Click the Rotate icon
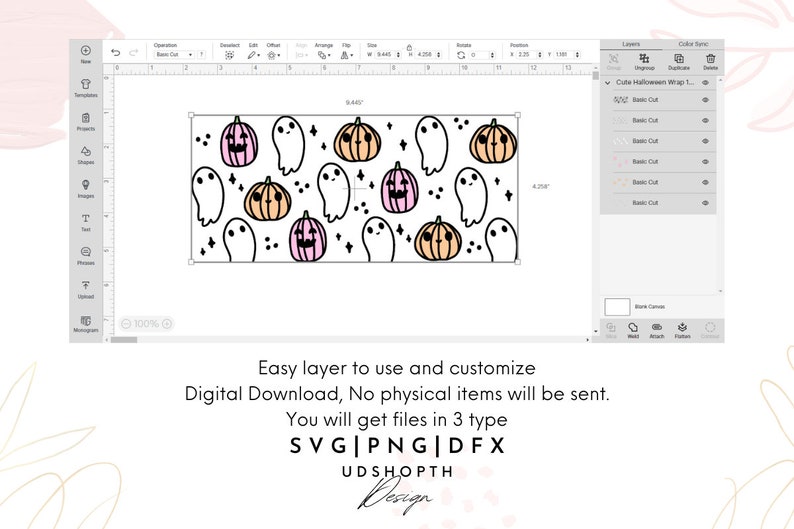 (x=461, y=55)
